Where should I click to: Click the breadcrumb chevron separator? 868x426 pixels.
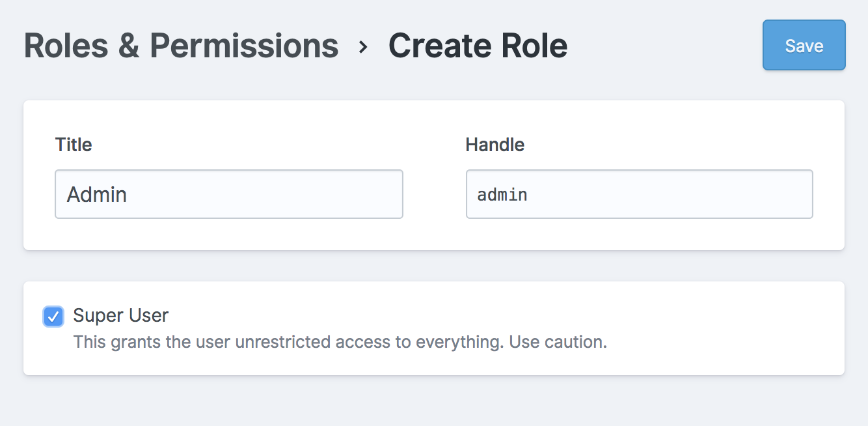coord(363,47)
